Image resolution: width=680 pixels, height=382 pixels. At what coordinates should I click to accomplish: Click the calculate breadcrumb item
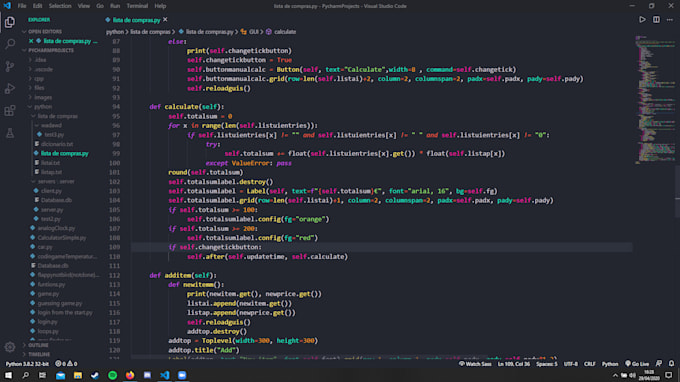pyautogui.click(x=281, y=32)
